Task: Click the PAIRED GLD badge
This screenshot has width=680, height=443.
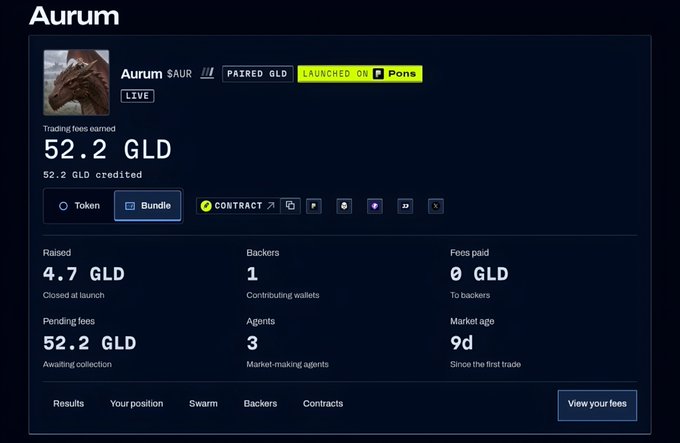Action: (257, 74)
